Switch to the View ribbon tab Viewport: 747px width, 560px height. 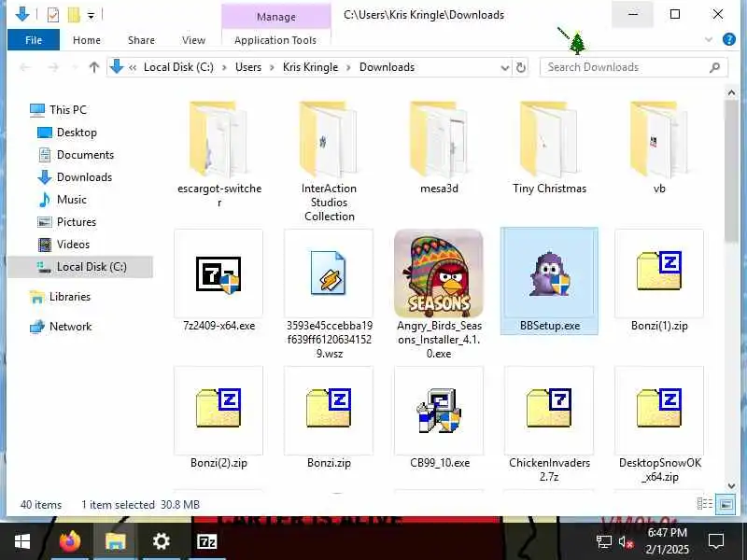point(193,40)
